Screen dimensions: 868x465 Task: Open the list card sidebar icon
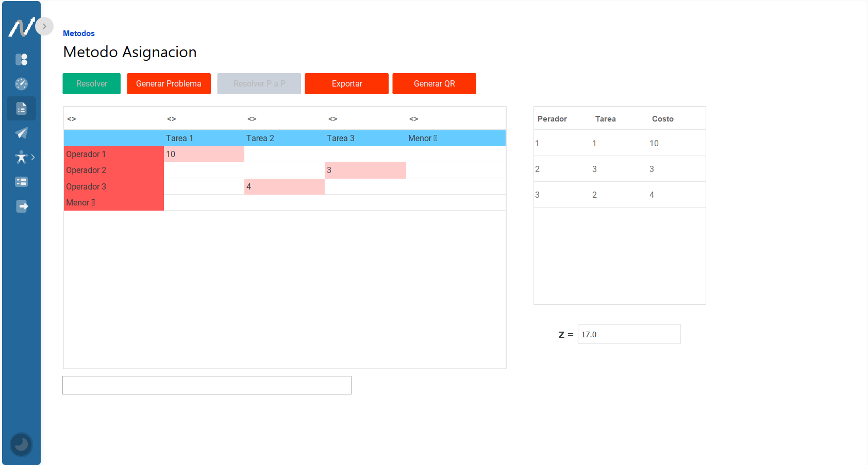21,182
